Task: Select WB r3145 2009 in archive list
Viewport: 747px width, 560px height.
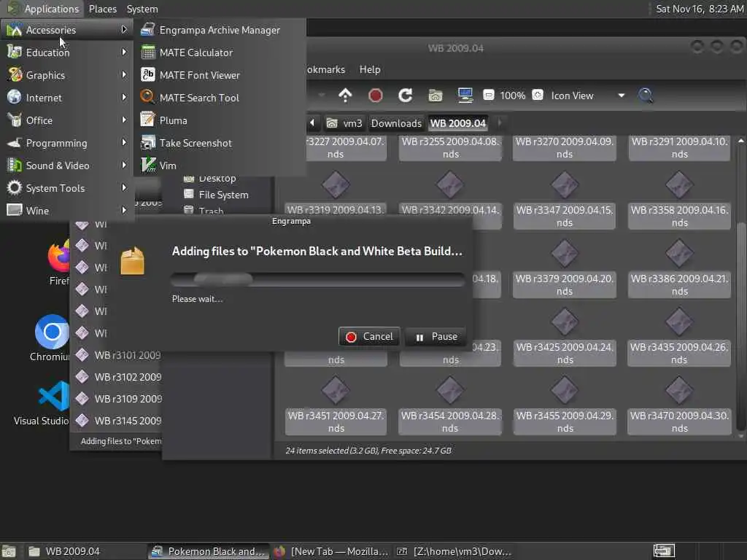Action: [x=118, y=421]
